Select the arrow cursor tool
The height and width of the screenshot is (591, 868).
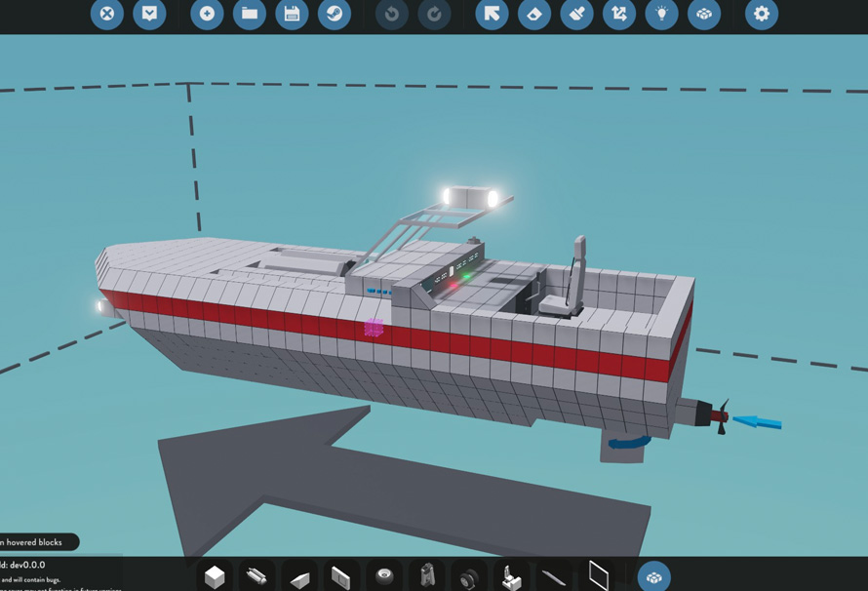pyautogui.click(x=493, y=14)
